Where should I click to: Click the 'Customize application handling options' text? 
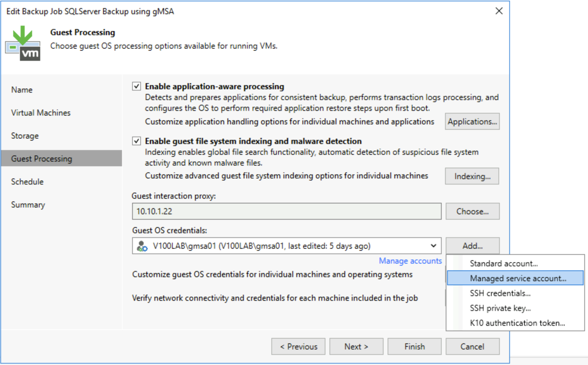[x=290, y=122]
